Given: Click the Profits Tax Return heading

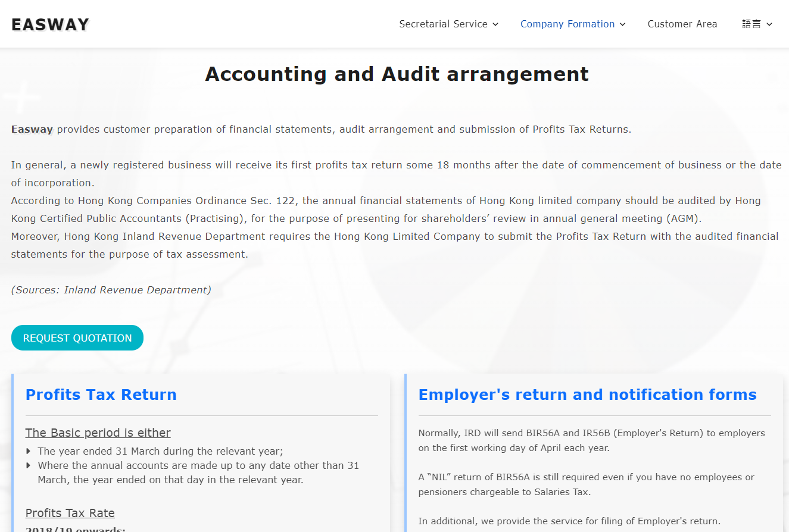Looking at the screenshot, I should point(101,395).
